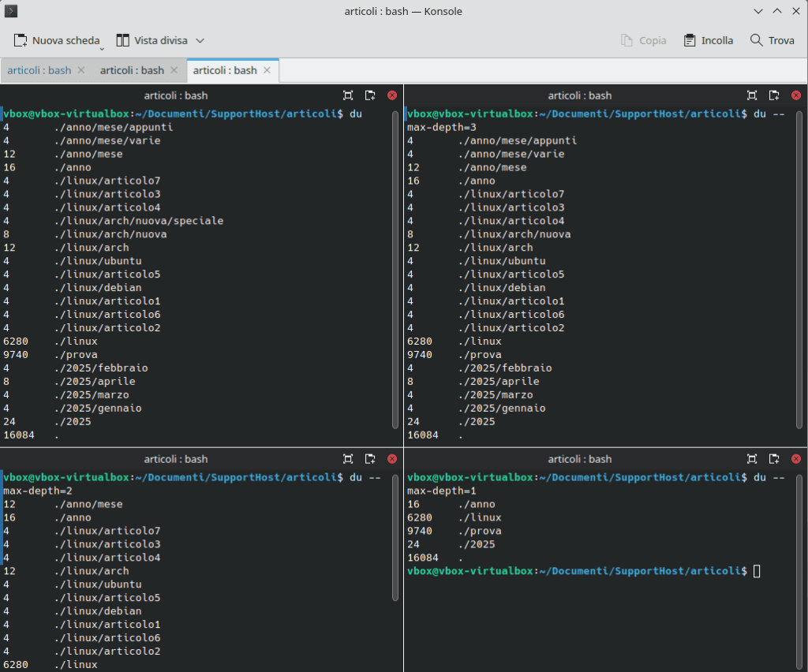808x672 pixels.
Task: Close the max-depth=1 terminal pane
Action: [796, 459]
